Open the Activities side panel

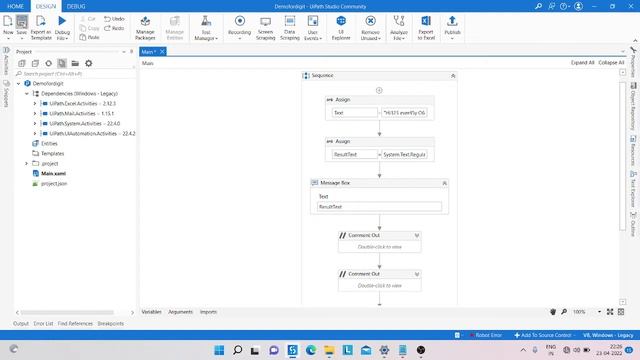click(6, 60)
